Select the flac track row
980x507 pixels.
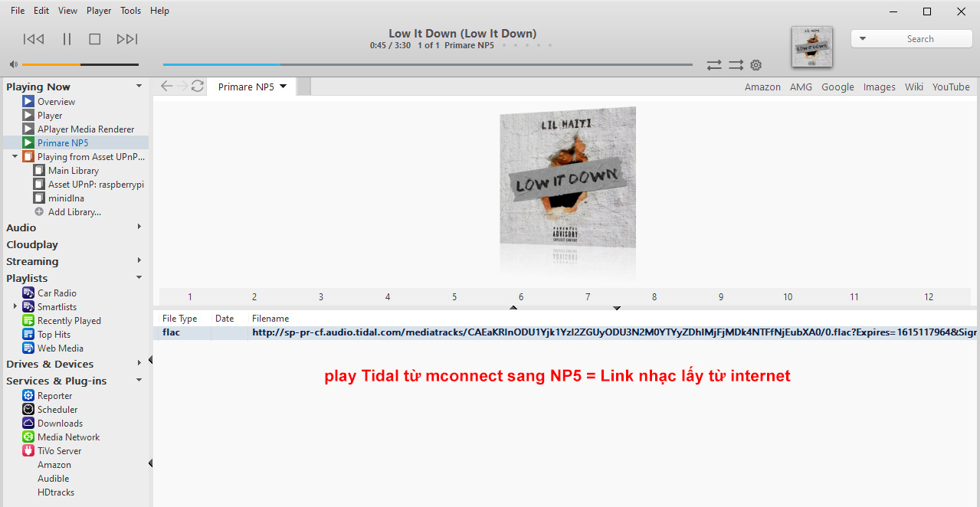click(566, 333)
